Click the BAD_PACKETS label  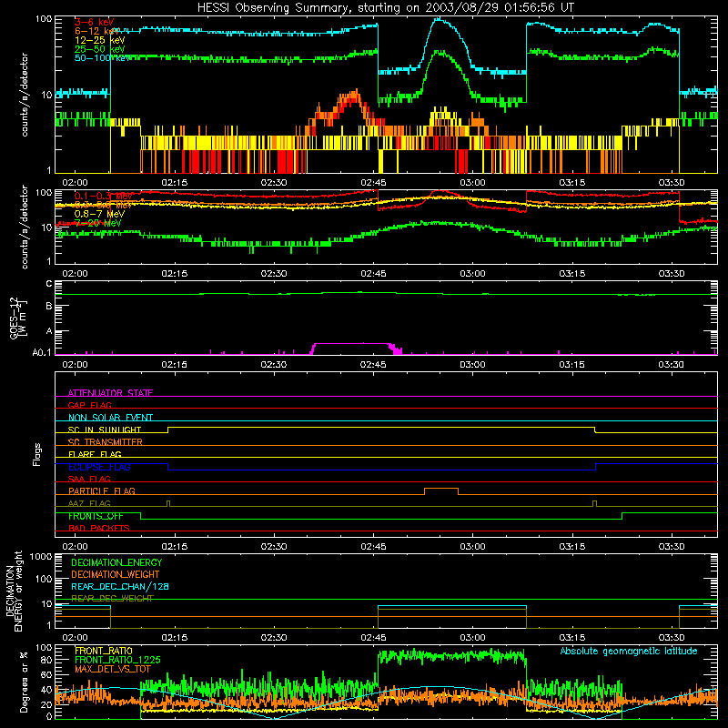click(x=99, y=528)
